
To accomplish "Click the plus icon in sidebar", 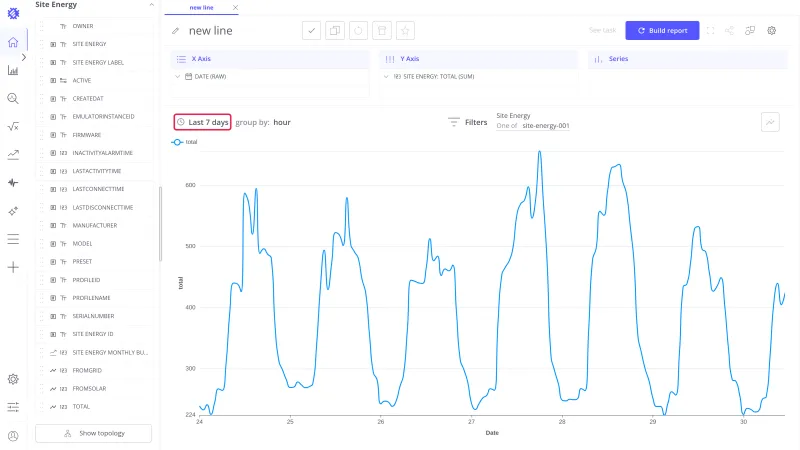I will [13, 267].
